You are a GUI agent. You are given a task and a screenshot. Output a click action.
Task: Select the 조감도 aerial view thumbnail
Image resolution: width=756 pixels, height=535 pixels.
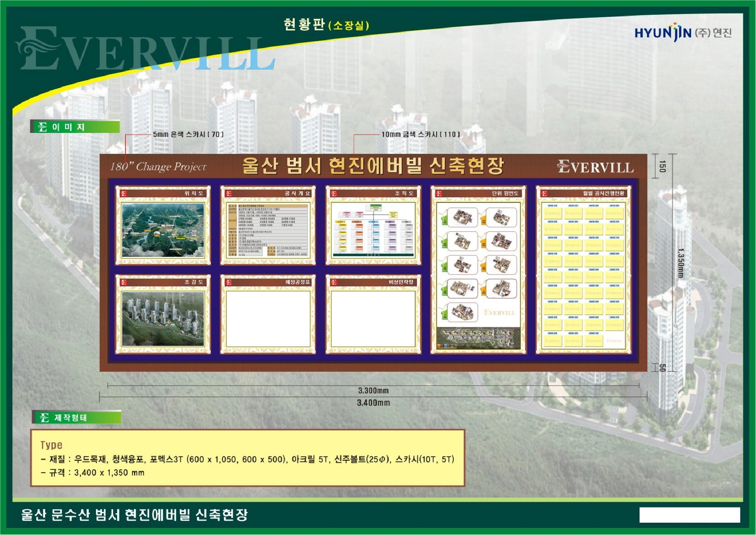click(x=163, y=319)
